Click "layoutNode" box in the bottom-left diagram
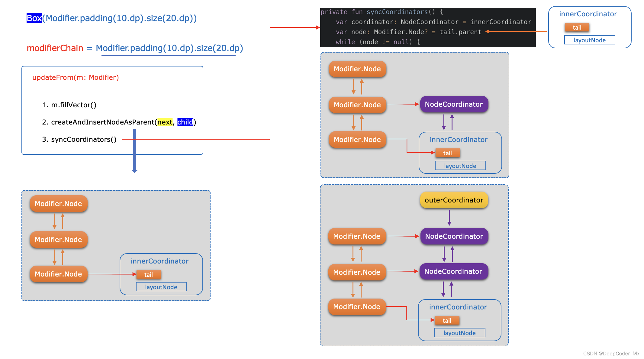The width and height of the screenshot is (644, 359). [x=161, y=287]
